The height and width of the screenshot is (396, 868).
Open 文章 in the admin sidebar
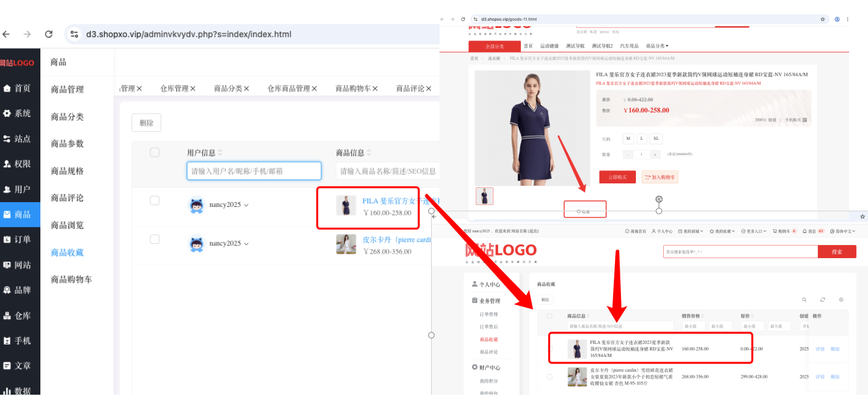click(x=18, y=366)
